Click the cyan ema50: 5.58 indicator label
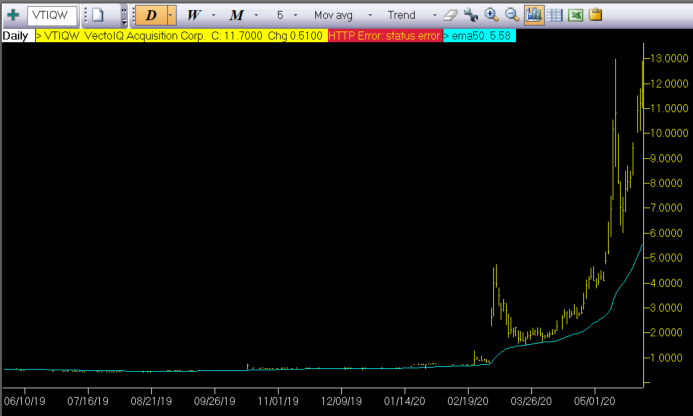The width and height of the screenshot is (693, 416). coord(479,36)
